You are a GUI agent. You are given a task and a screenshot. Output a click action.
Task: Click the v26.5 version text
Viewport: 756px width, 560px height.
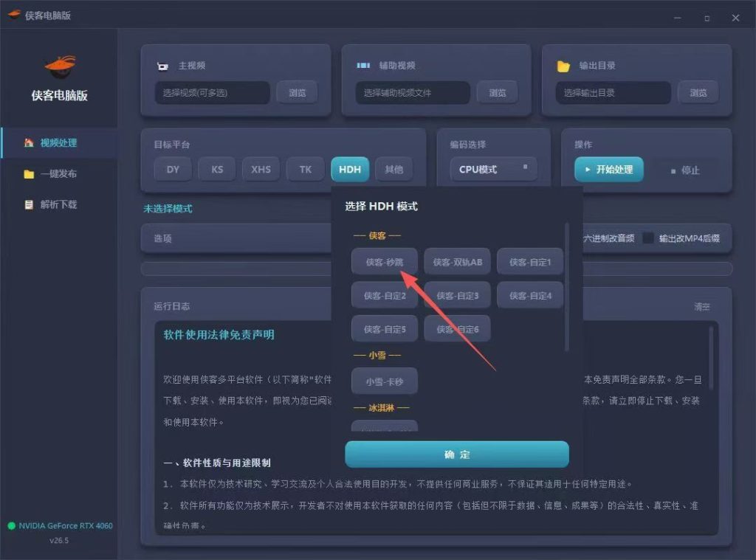59,541
